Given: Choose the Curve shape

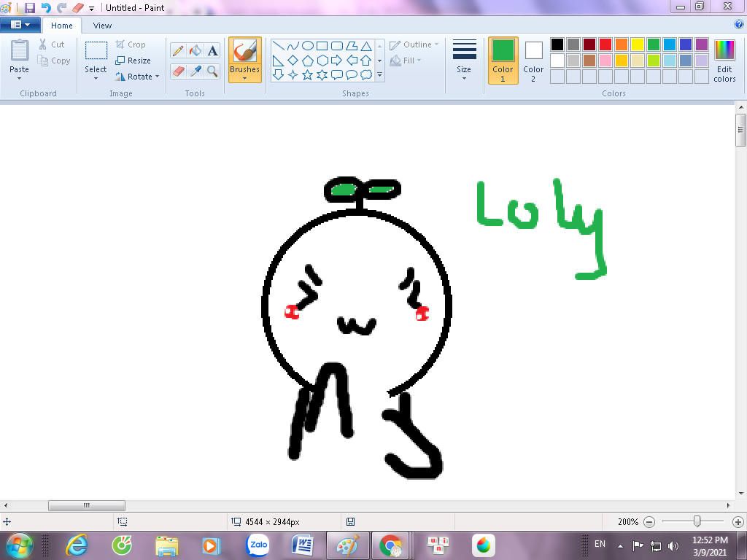Looking at the screenshot, I should tap(293, 46).
